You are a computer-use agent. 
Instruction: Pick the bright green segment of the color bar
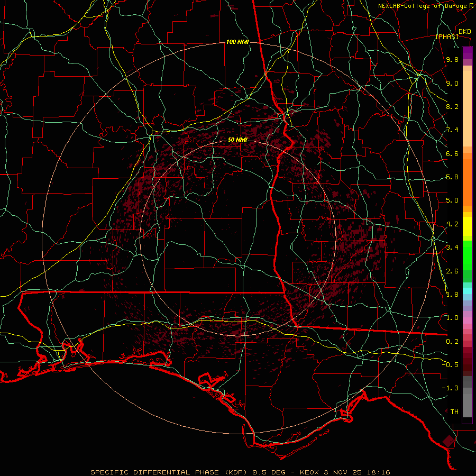click(x=467, y=254)
